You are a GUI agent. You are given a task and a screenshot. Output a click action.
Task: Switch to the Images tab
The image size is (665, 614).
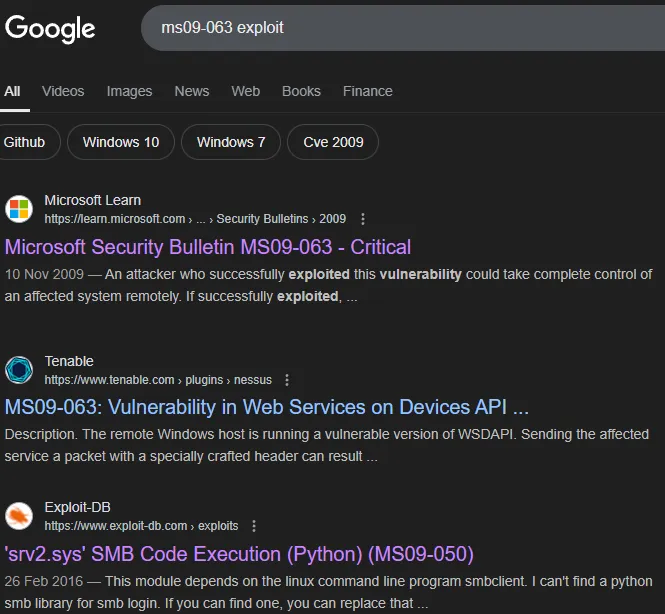click(129, 91)
